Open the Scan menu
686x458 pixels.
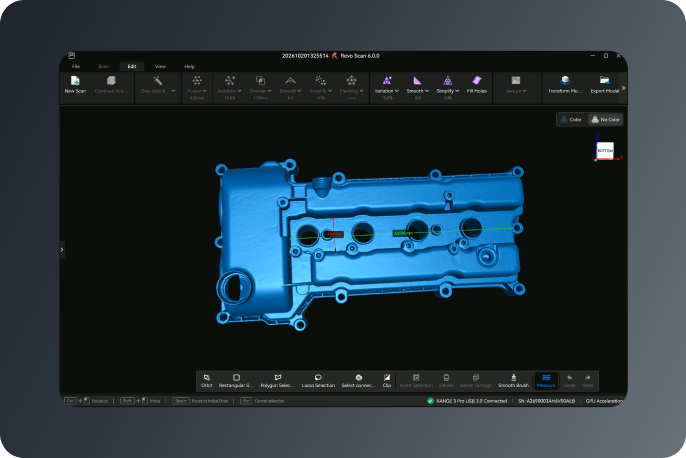tap(103, 66)
